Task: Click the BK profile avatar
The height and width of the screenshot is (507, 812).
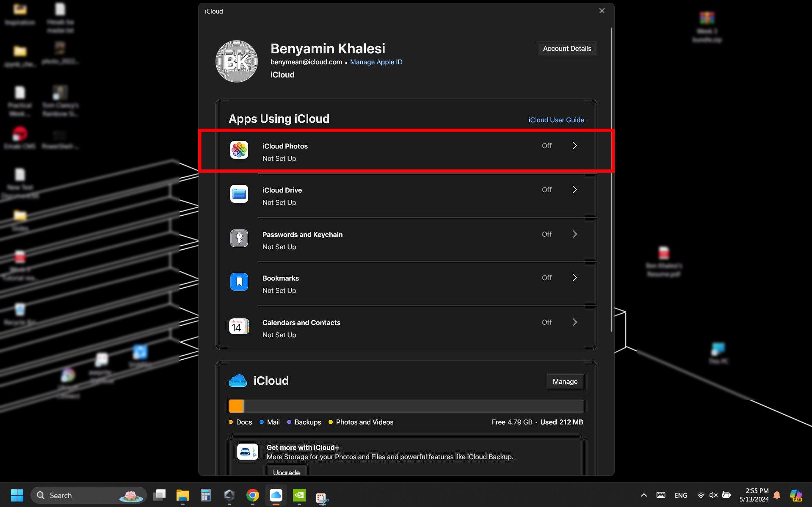Action: (237, 61)
